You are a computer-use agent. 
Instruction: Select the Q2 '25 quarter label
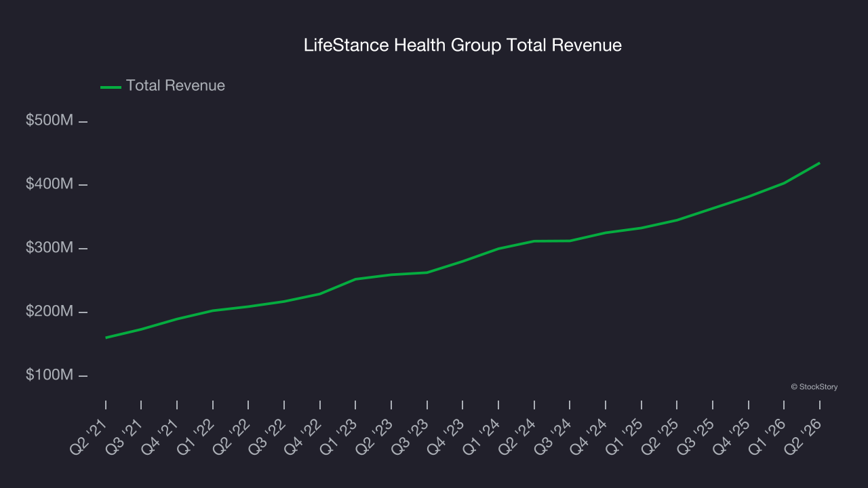click(x=660, y=436)
